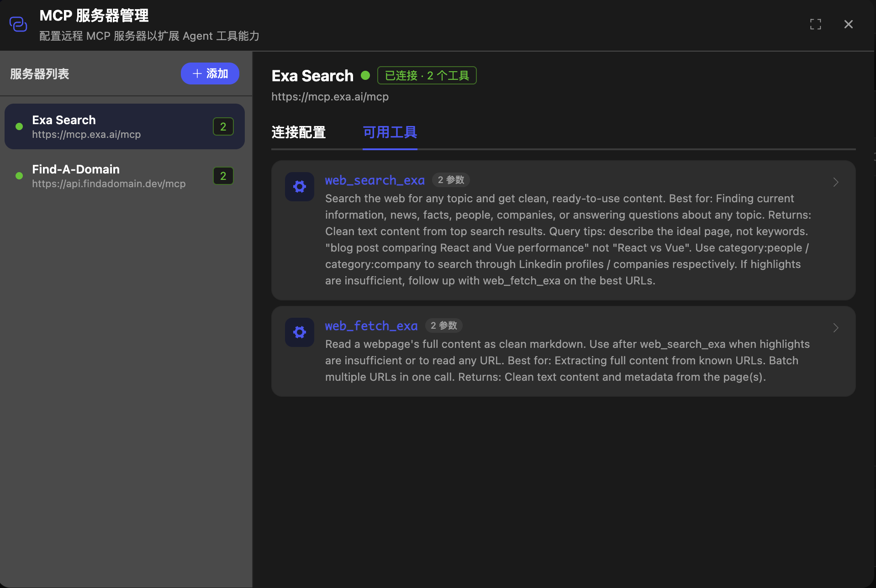Expand the web_fetch_exa tool chevron
Image resolution: width=876 pixels, height=588 pixels.
pos(836,328)
